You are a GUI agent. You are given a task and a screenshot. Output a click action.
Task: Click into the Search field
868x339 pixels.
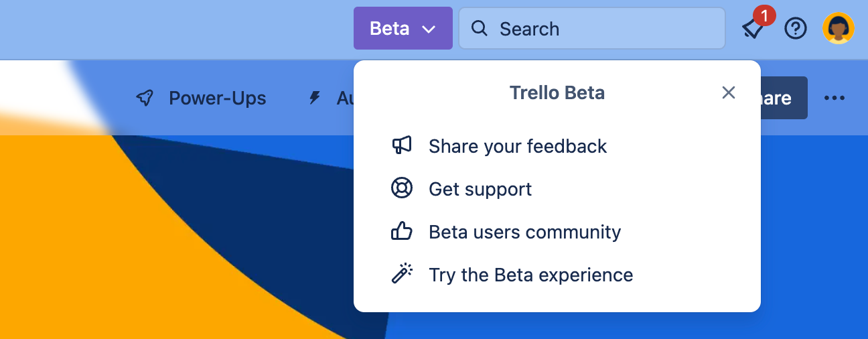pyautogui.click(x=592, y=28)
